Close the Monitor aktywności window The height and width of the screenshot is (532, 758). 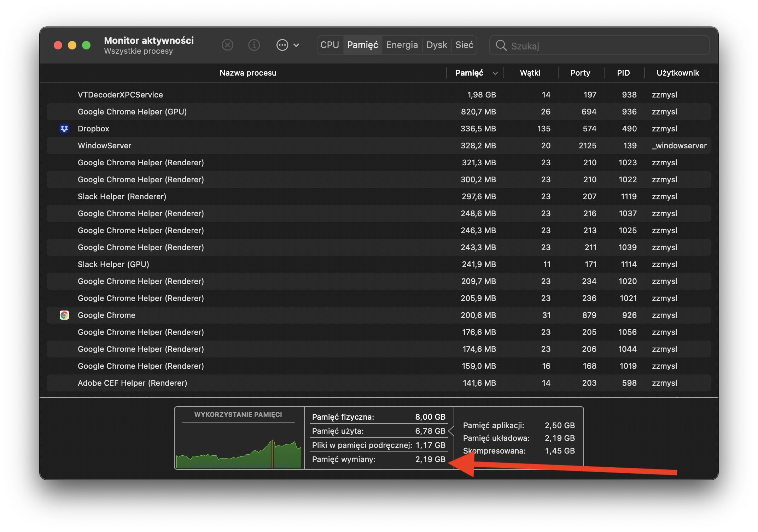coord(58,45)
